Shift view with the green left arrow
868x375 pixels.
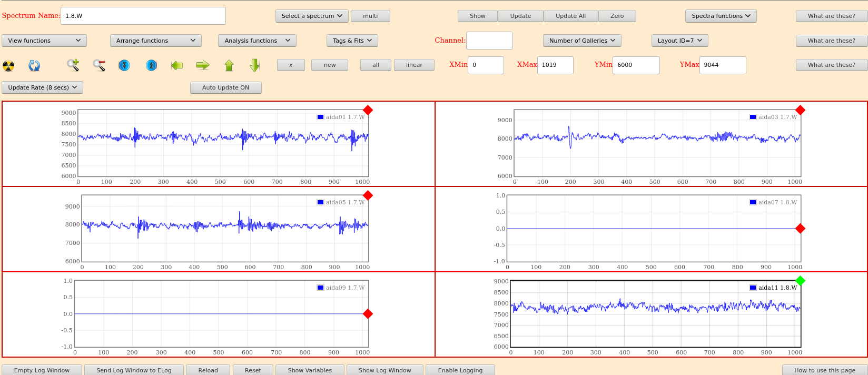pos(177,65)
